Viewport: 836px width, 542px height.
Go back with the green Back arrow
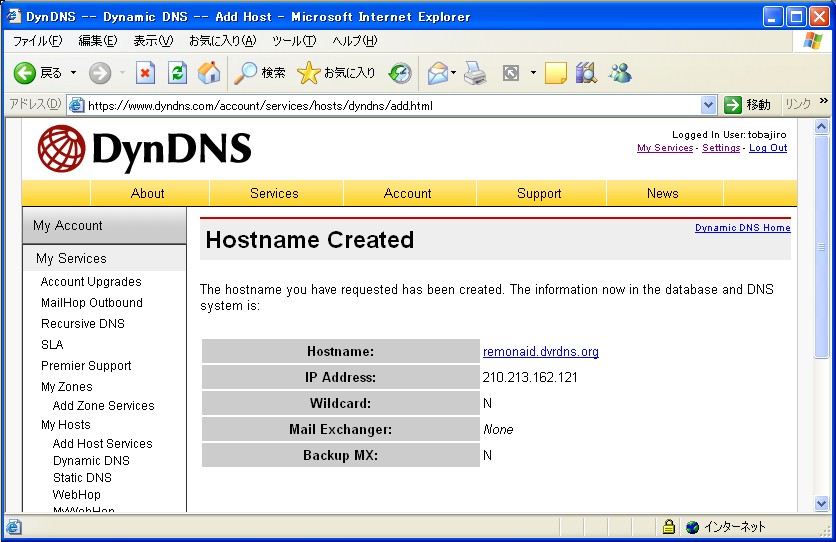click(x=25, y=73)
